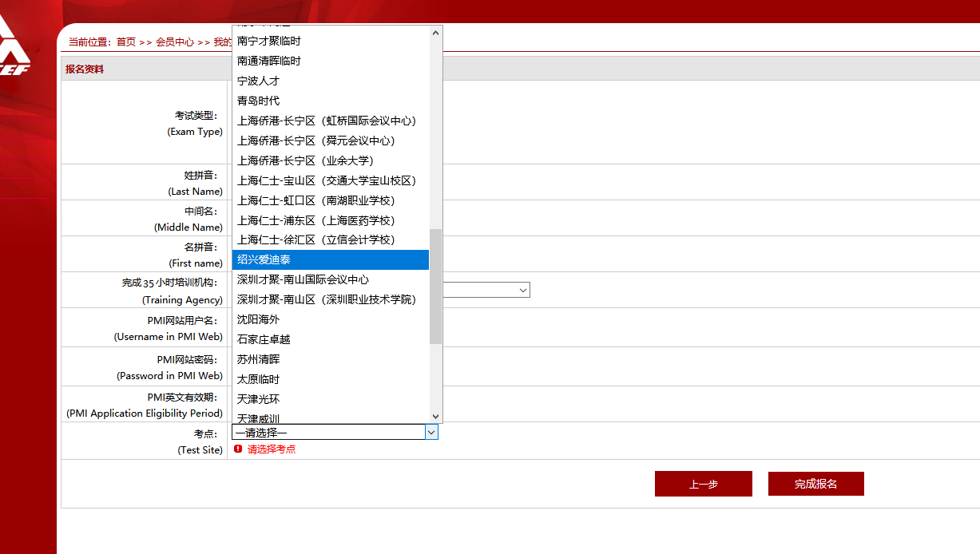This screenshot has height=554, width=980.
Task: Open the 考点 test site combo box
Action: click(x=335, y=432)
